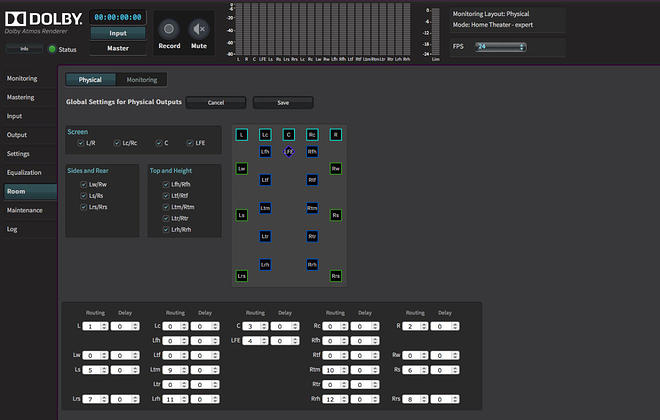Click the Cancel button
The height and width of the screenshot is (420, 660).
click(216, 102)
